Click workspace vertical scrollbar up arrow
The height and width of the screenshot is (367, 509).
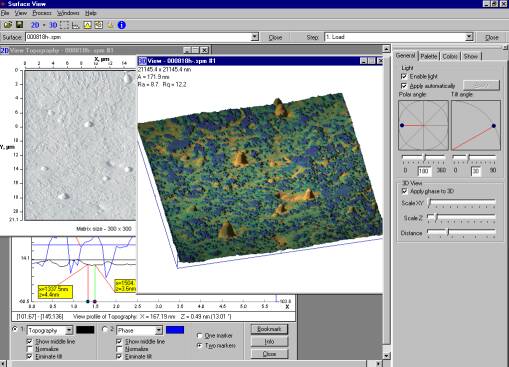click(x=386, y=49)
